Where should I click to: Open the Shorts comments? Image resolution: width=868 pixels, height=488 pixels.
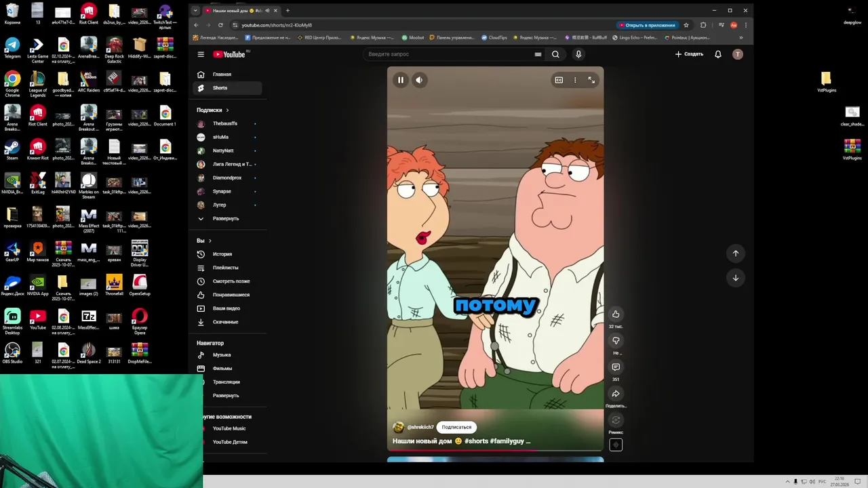[x=616, y=367]
